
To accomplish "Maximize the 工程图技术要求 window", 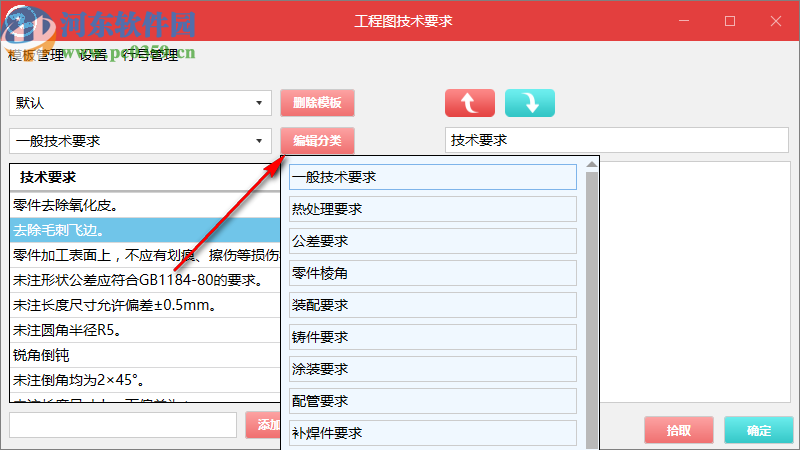I will click(x=730, y=21).
